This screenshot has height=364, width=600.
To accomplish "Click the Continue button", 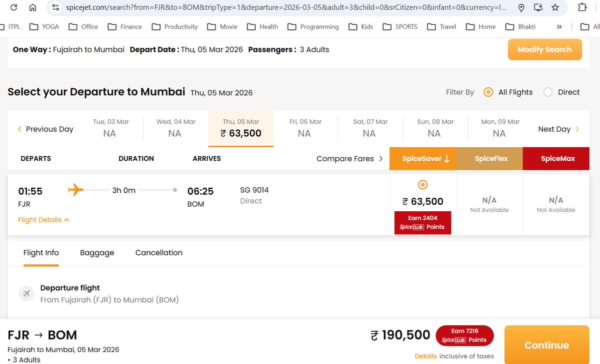I will (x=546, y=345).
